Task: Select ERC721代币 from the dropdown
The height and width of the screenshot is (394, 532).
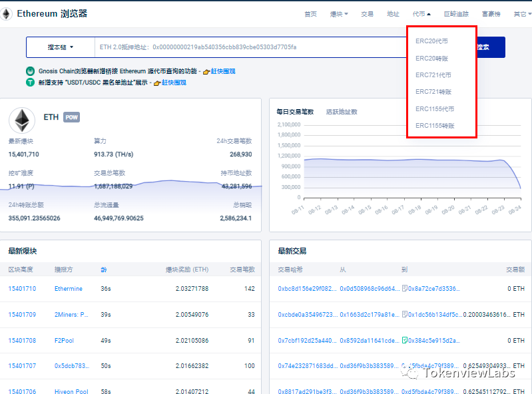Action: [433, 75]
